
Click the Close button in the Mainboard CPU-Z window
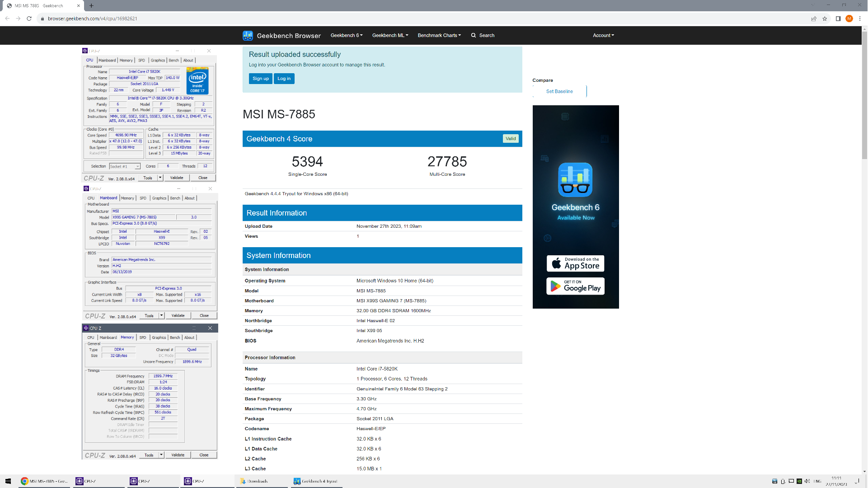[x=204, y=316]
